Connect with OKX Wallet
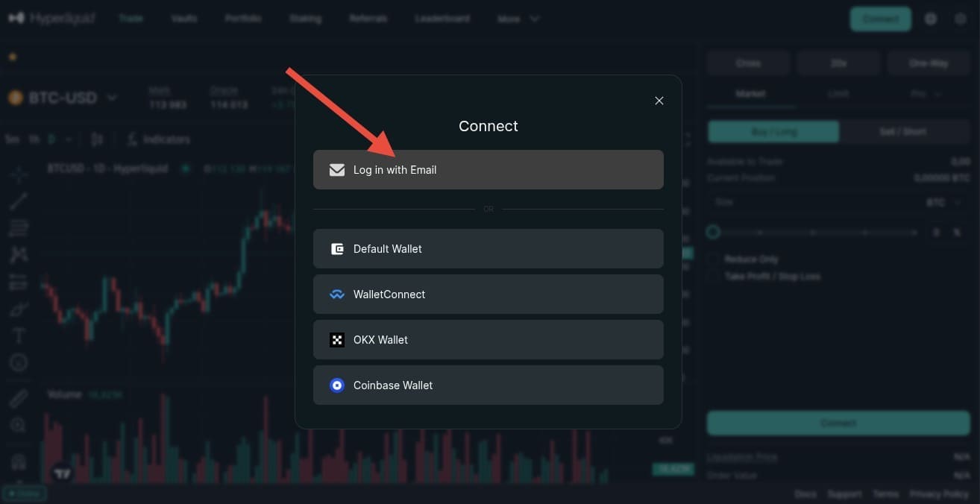 click(489, 340)
